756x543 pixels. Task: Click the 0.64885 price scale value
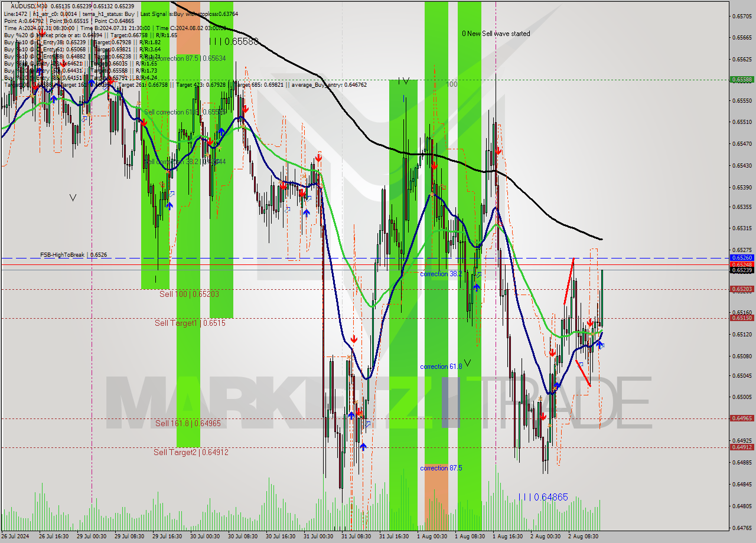[742, 462]
